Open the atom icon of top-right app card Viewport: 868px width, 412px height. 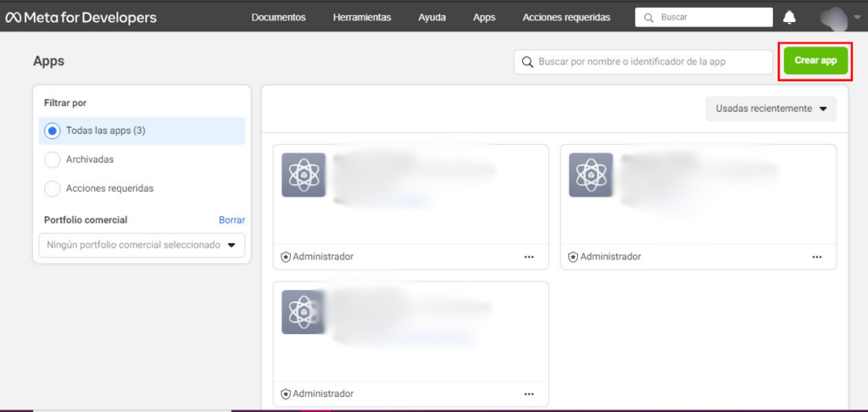pyautogui.click(x=591, y=175)
